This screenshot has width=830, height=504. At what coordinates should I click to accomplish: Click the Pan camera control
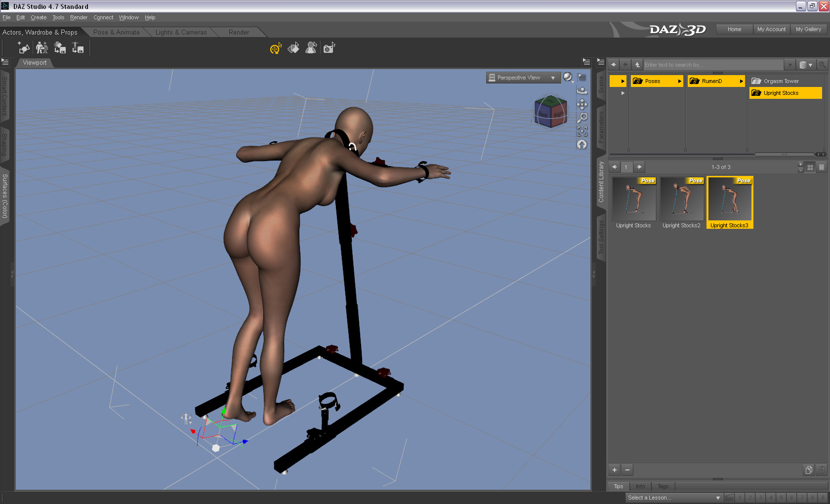(582, 104)
